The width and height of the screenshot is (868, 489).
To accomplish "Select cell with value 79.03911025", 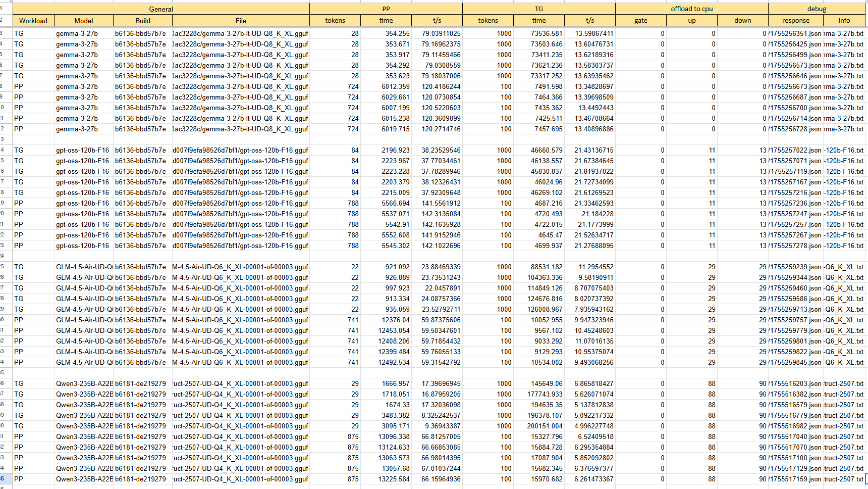I will pos(437,33).
